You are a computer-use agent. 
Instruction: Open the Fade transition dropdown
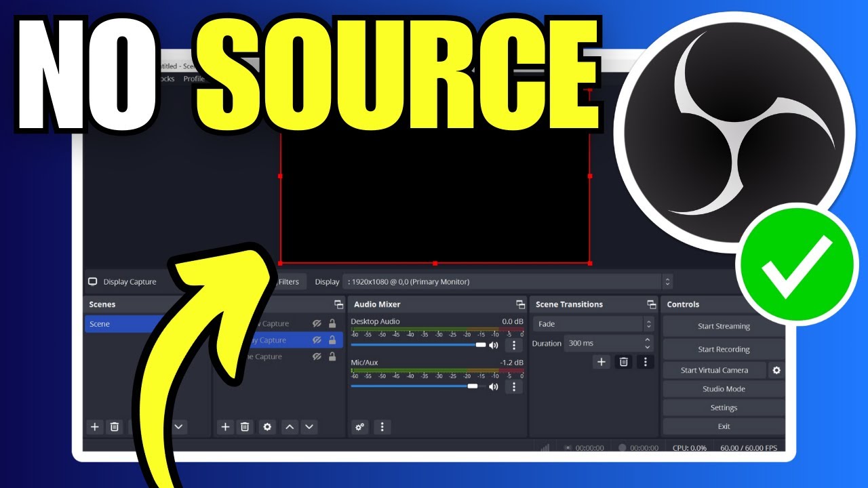point(593,324)
